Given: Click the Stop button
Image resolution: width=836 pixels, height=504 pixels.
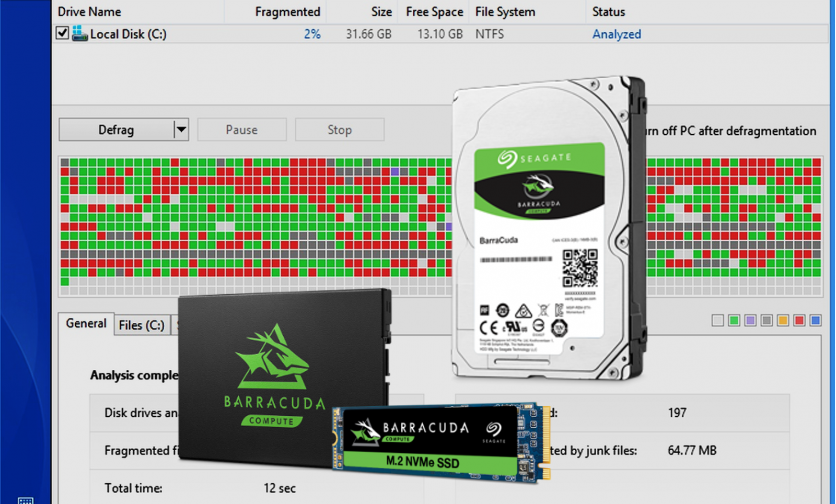Looking at the screenshot, I should (340, 130).
